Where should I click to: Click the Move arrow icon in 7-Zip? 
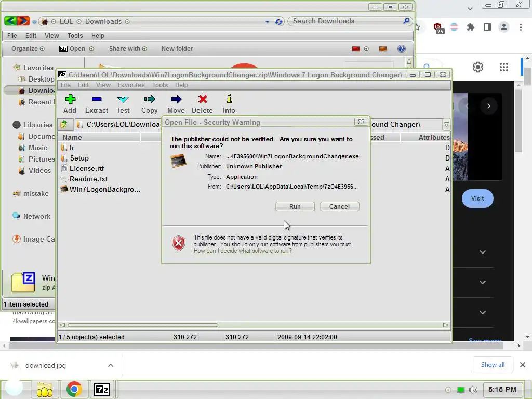(176, 104)
